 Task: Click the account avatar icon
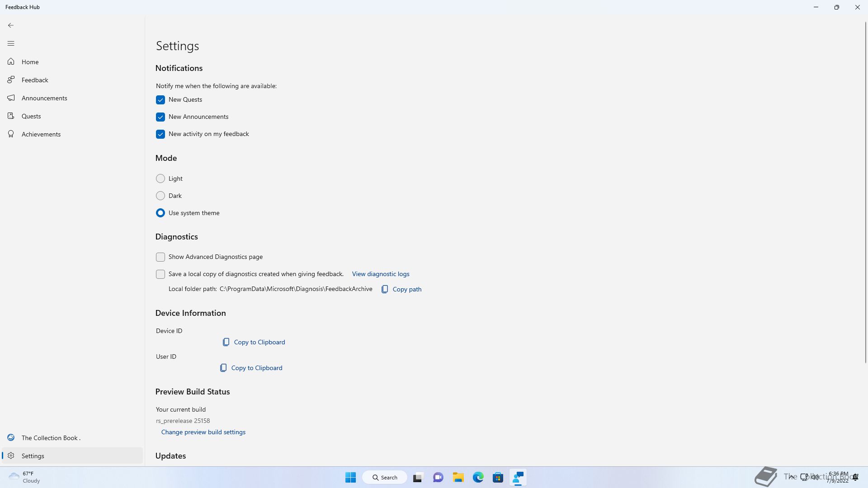point(11,437)
